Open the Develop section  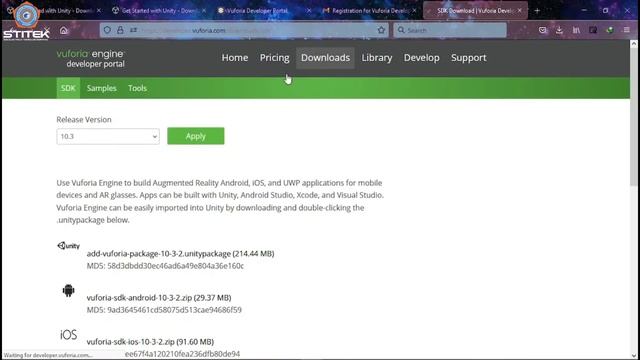pos(422,58)
